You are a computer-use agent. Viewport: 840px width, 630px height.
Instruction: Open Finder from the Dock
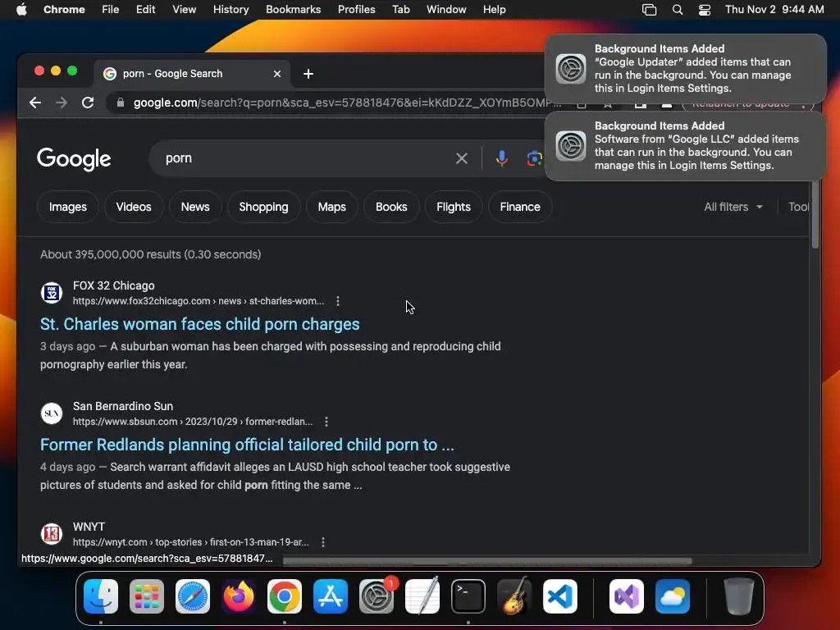pos(101,596)
